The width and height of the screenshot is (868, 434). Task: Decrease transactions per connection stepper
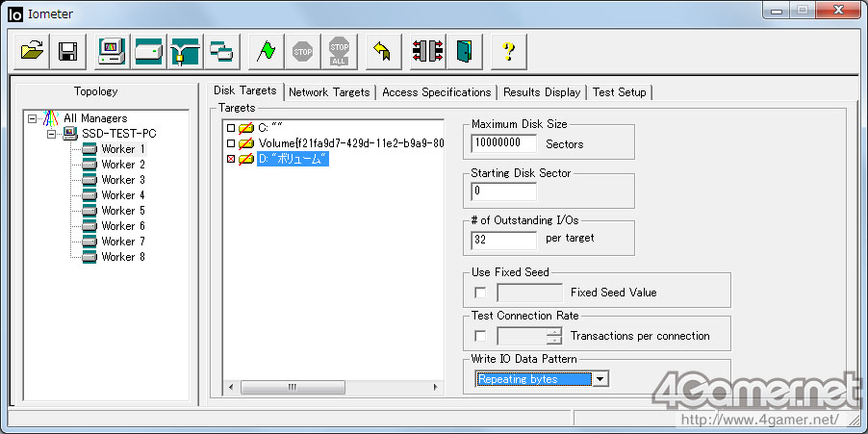[x=554, y=341]
